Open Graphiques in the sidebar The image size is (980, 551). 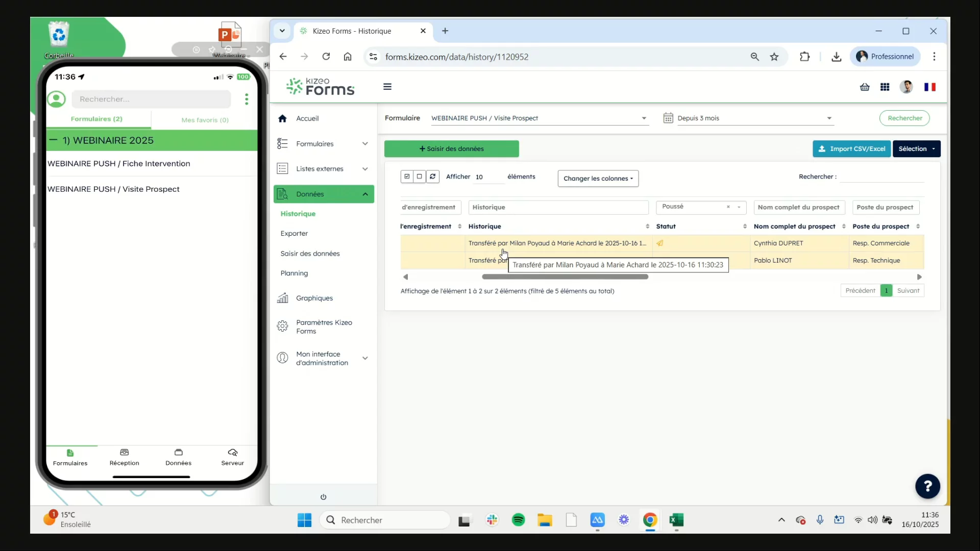[314, 298]
